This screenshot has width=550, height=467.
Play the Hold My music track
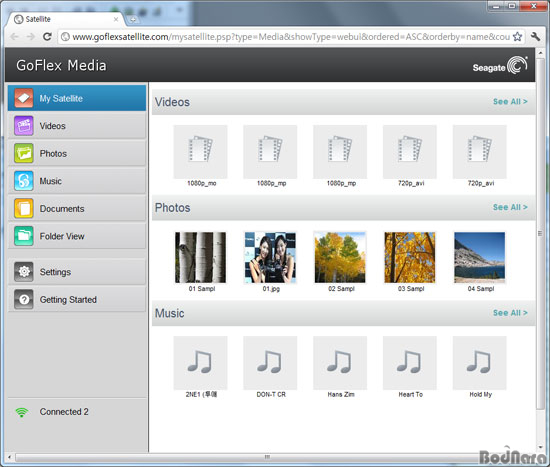(x=479, y=363)
